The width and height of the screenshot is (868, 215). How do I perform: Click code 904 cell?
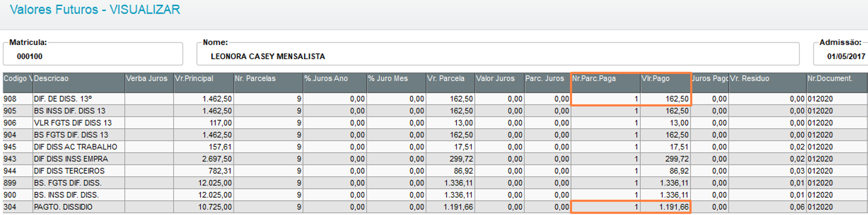pyautogui.click(x=18, y=135)
